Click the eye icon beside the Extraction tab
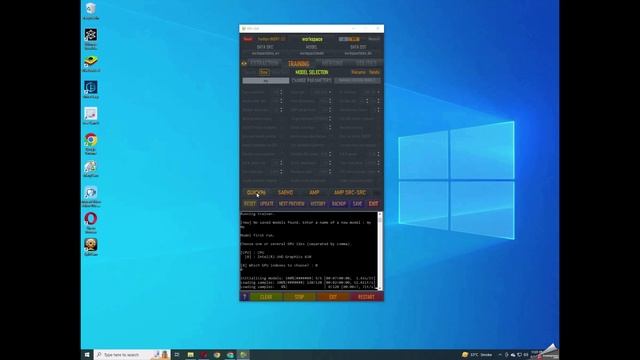The image size is (640, 360). coord(244,63)
